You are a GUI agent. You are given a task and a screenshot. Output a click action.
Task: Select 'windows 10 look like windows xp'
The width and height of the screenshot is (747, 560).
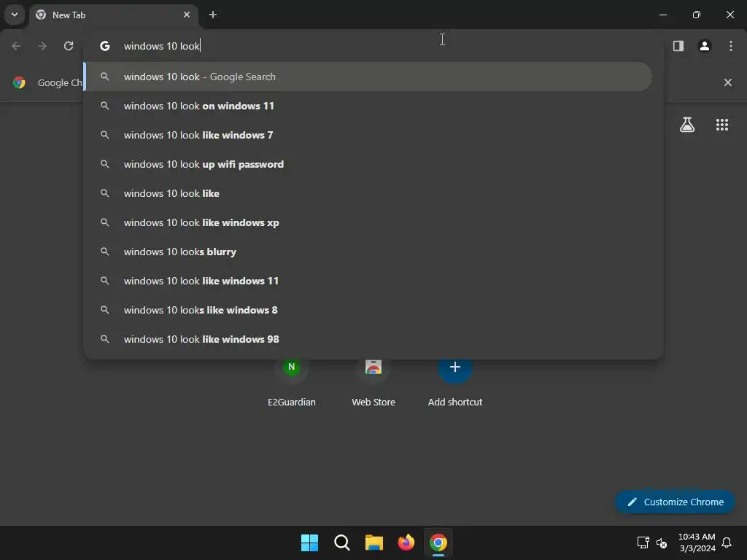click(368, 222)
